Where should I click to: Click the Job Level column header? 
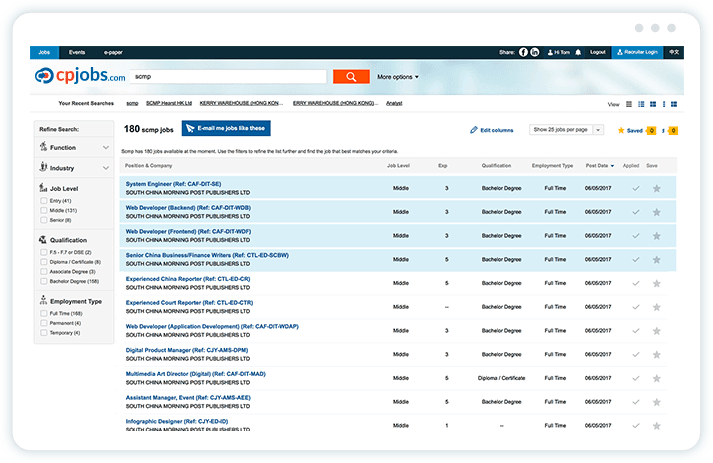point(398,166)
